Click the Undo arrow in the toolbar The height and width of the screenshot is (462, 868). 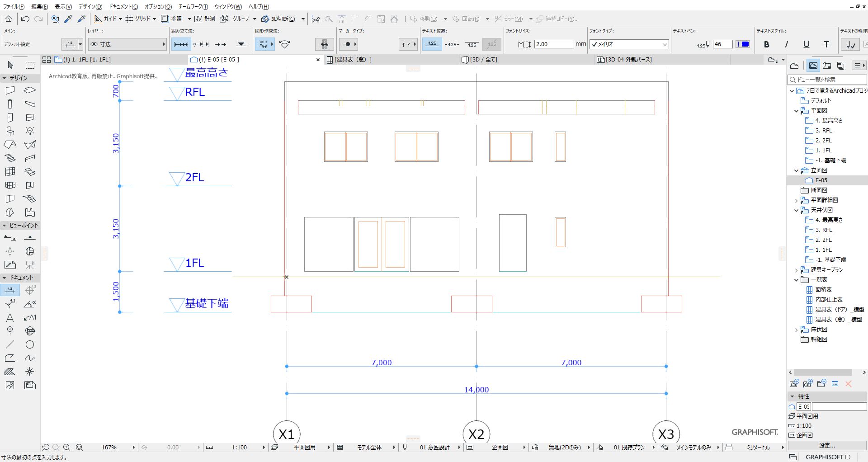click(x=25, y=19)
